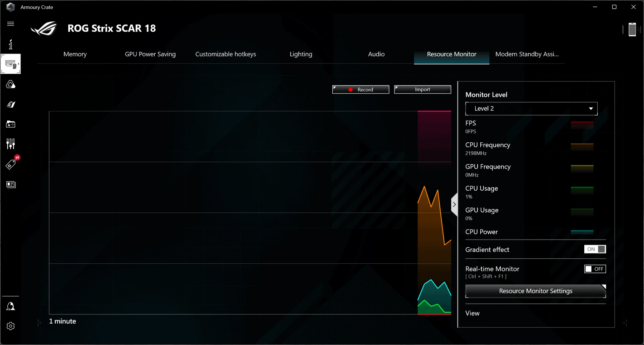Open Resource Monitor Settings
644x345 pixels.
pyautogui.click(x=536, y=291)
